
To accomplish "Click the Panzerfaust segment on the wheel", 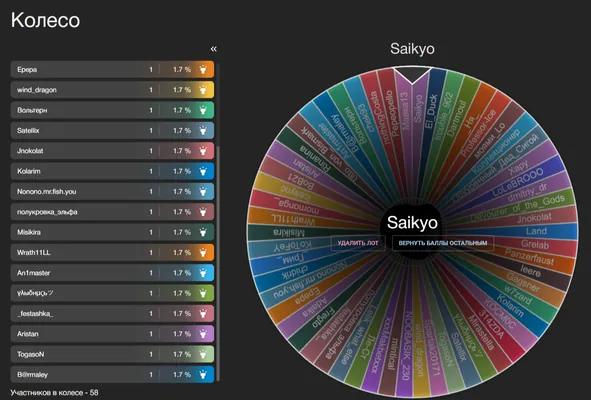I will (529, 257).
